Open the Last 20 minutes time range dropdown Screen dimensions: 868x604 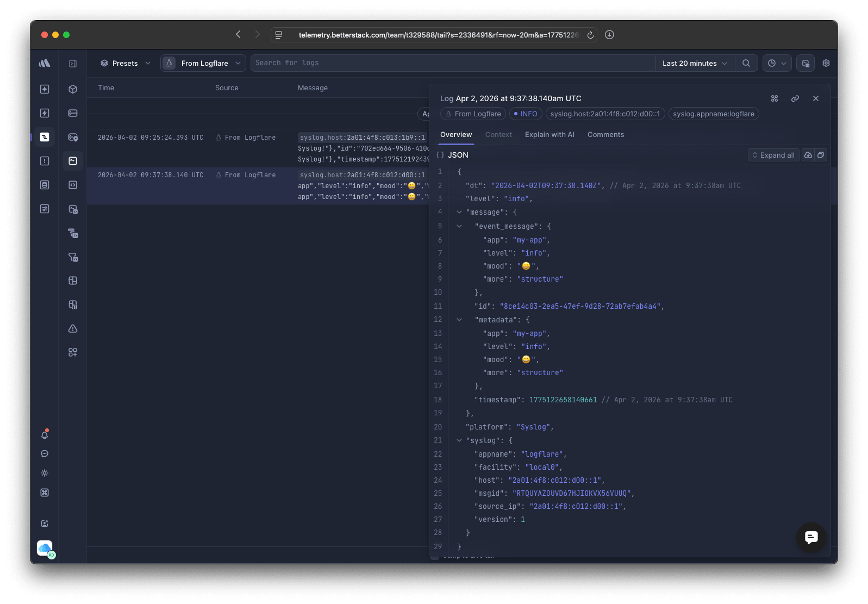click(694, 63)
